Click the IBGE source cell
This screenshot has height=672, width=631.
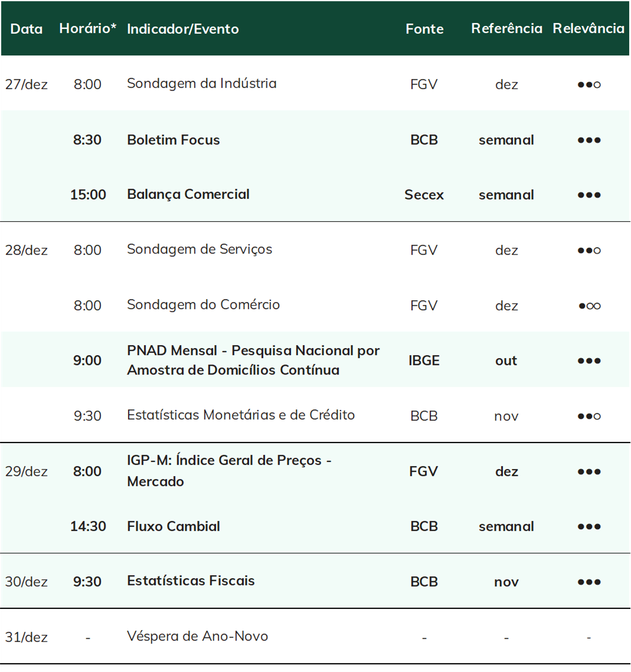click(x=424, y=361)
